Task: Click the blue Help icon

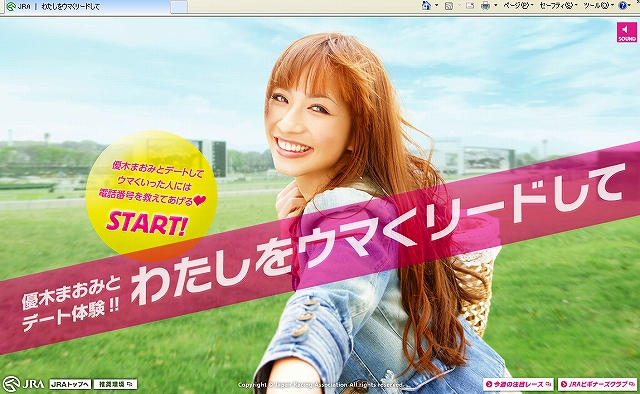Action: pyautogui.click(x=623, y=6)
